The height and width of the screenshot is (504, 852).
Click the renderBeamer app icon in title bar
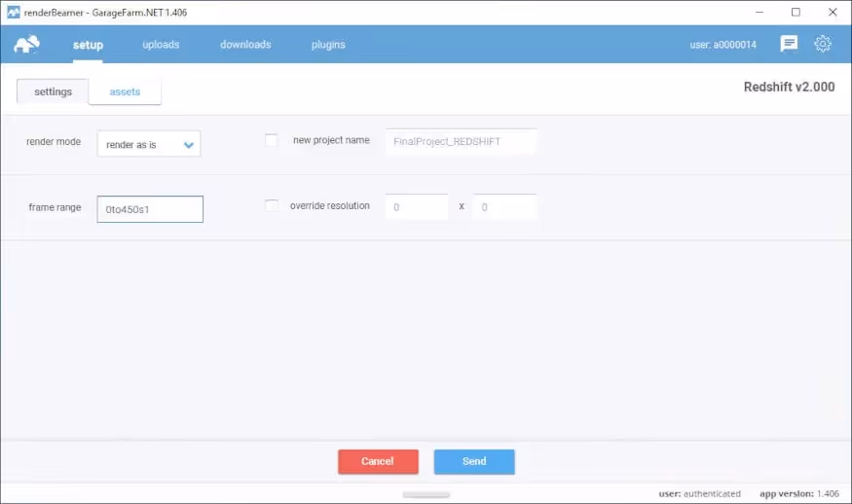coord(13,12)
